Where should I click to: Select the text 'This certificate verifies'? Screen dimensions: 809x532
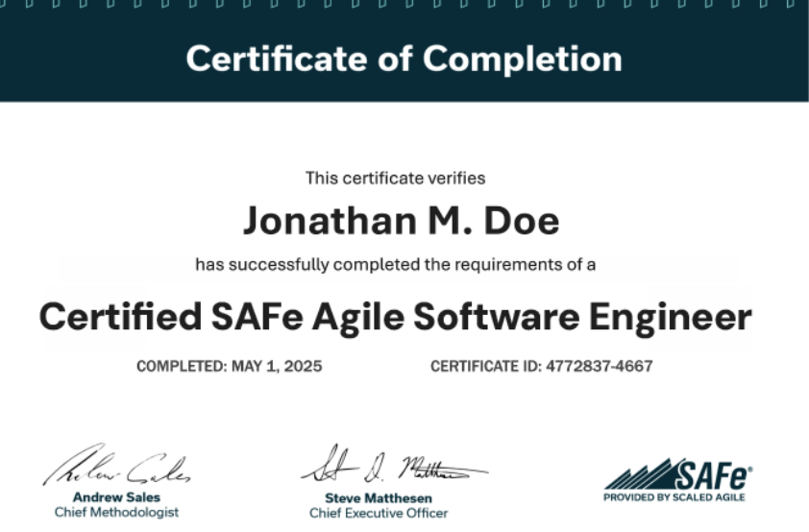[x=395, y=179]
